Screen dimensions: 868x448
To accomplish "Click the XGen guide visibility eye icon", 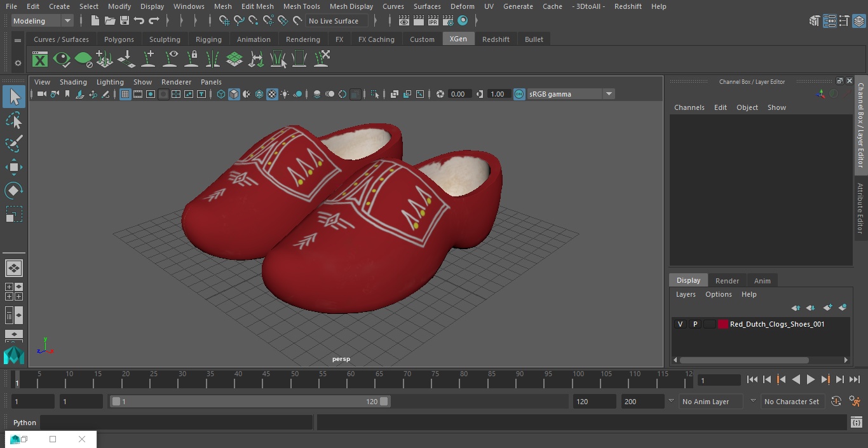I will 170,60.
